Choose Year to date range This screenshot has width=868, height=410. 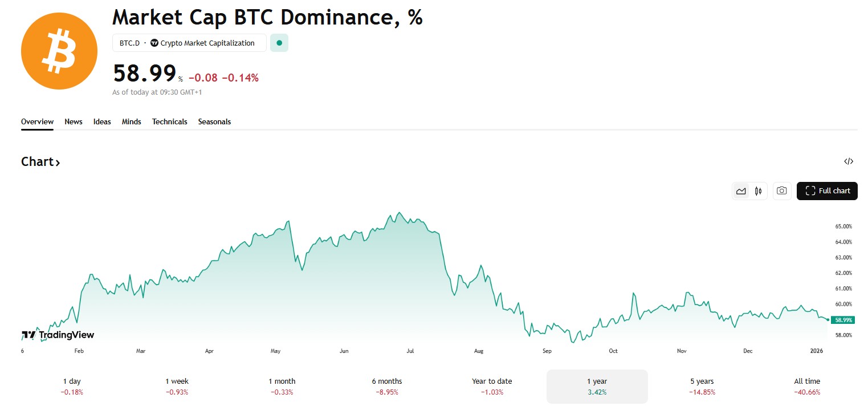click(x=492, y=386)
